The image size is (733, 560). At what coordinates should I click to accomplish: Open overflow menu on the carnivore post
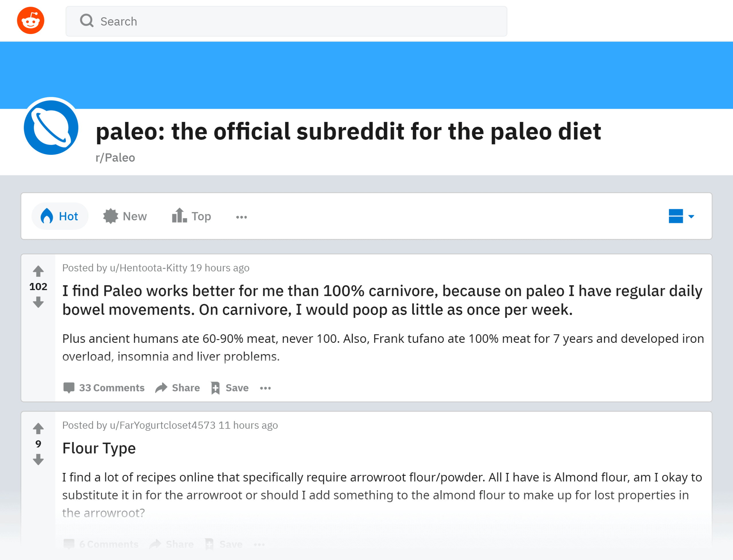(265, 388)
